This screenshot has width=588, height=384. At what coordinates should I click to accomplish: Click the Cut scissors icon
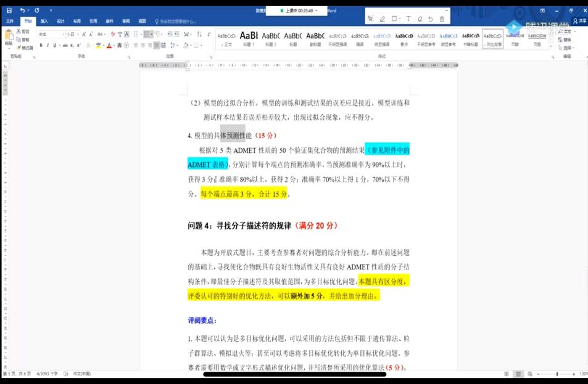point(19,31)
